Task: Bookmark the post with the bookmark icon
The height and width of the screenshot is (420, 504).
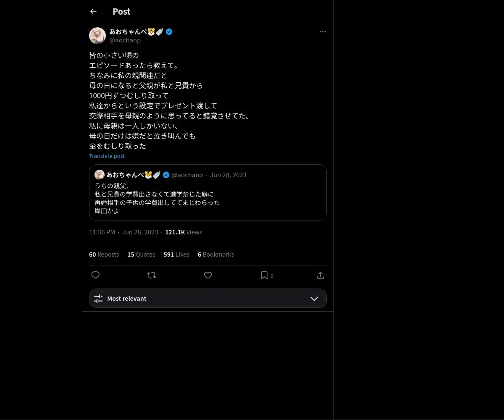Action: click(x=264, y=275)
